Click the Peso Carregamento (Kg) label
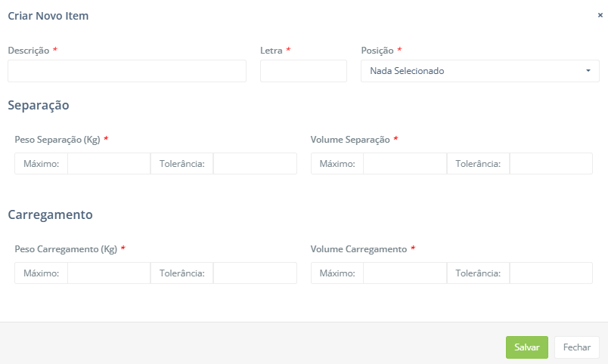The image size is (608, 364). tap(66, 249)
